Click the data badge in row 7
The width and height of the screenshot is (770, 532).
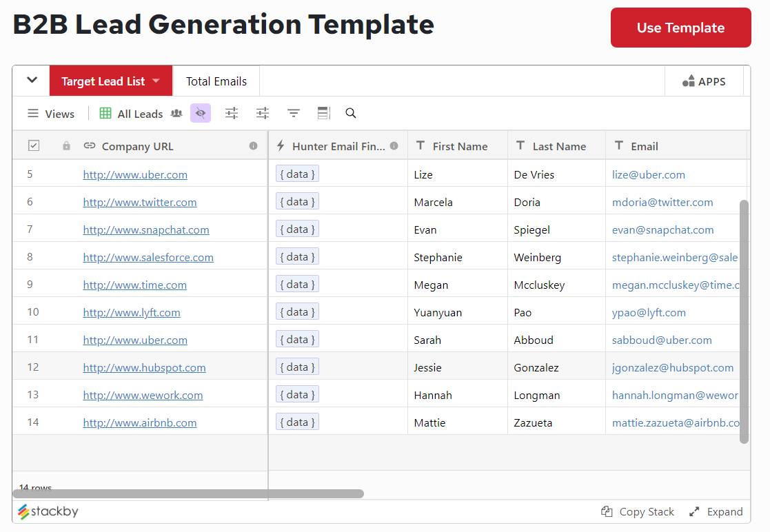297,229
